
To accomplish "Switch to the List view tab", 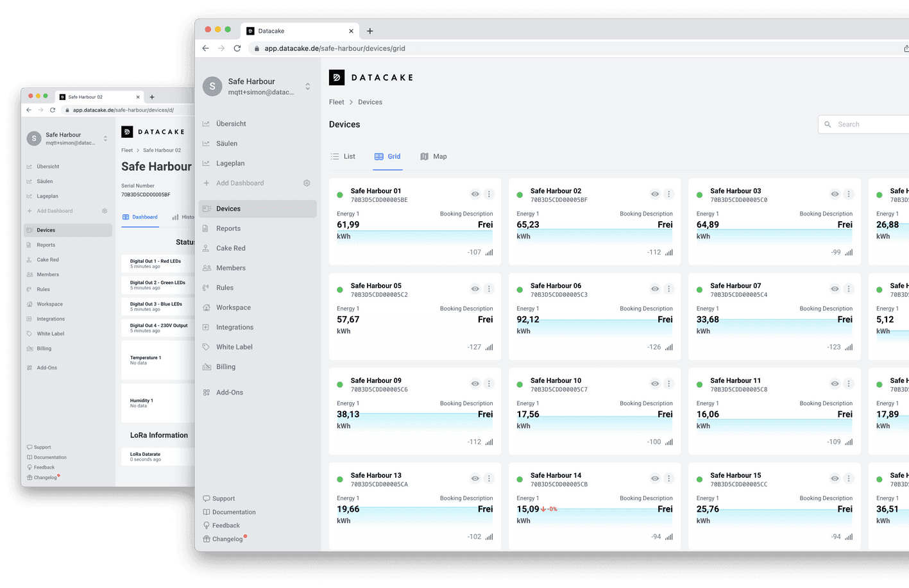I will 343,156.
